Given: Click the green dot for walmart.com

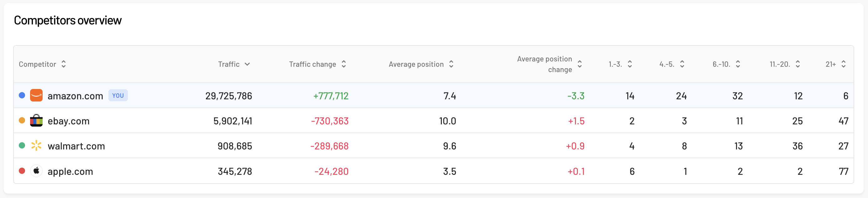Looking at the screenshot, I should 22,145.
